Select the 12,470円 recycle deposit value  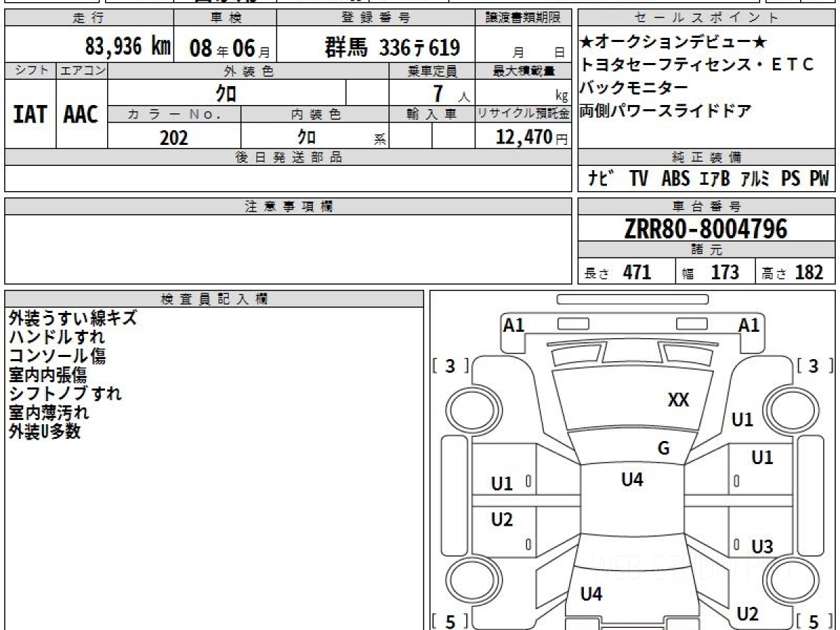pyautogui.click(x=531, y=137)
